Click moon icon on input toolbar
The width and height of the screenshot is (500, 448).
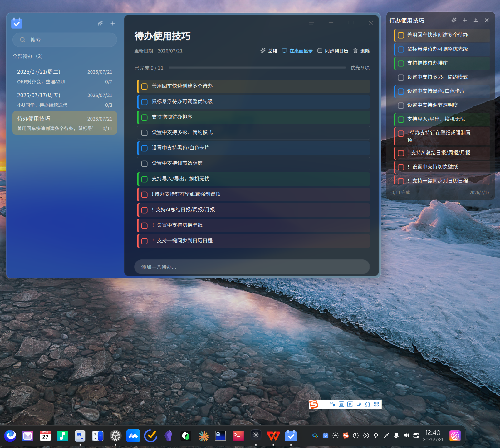359,404
